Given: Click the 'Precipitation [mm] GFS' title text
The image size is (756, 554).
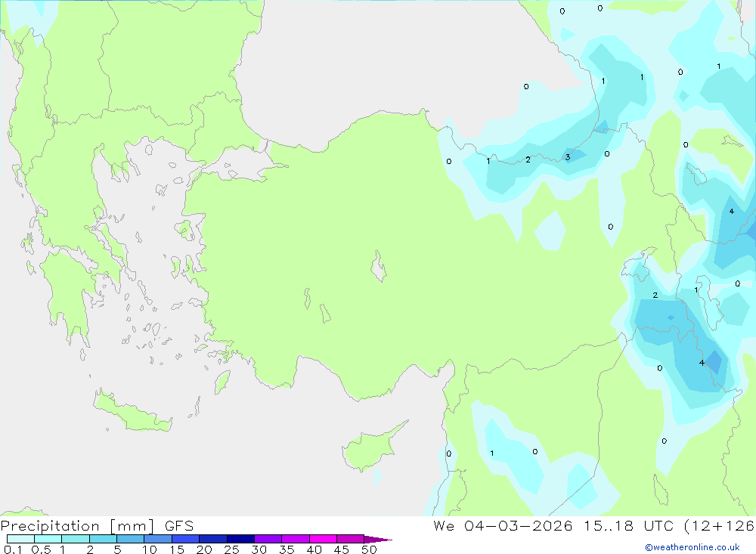Looking at the screenshot, I should pos(97,526).
